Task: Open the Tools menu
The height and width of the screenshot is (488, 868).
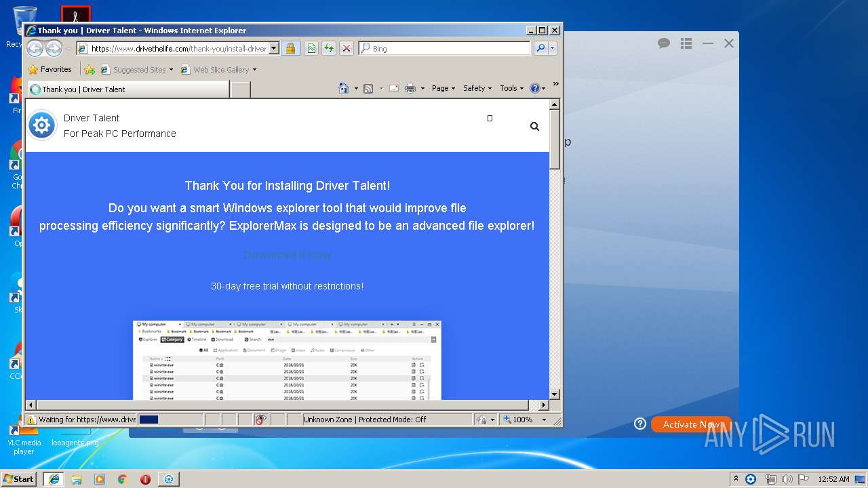Action: click(511, 88)
